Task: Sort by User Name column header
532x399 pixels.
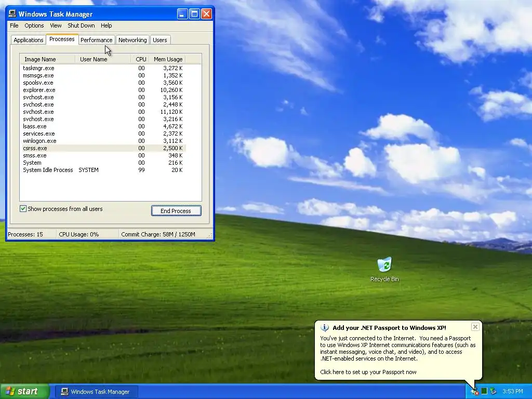Action: [x=103, y=59]
